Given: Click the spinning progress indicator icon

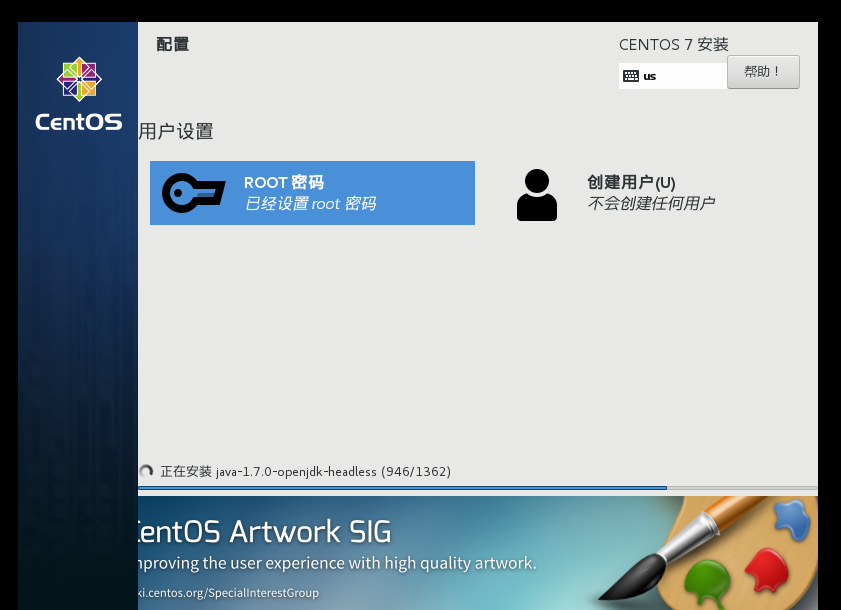Looking at the screenshot, I should pos(146,471).
